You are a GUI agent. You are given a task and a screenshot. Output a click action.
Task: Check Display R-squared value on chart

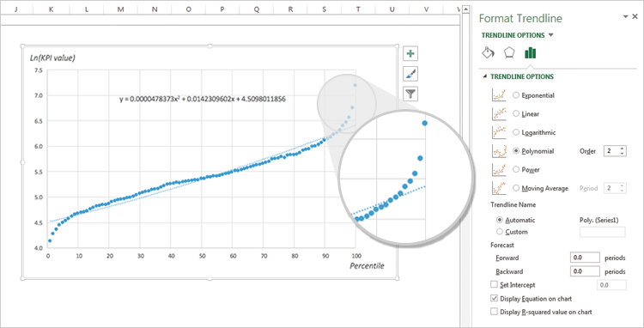494,312
